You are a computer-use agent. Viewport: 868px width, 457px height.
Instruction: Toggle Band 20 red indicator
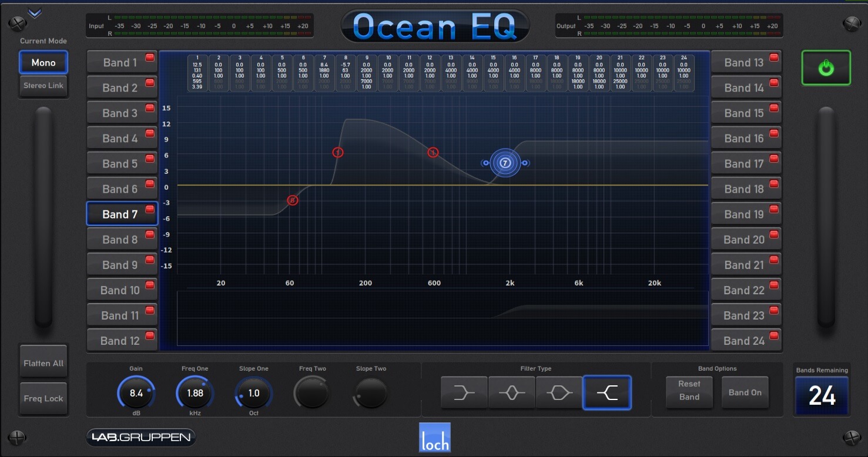pyautogui.click(x=773, y=234)
